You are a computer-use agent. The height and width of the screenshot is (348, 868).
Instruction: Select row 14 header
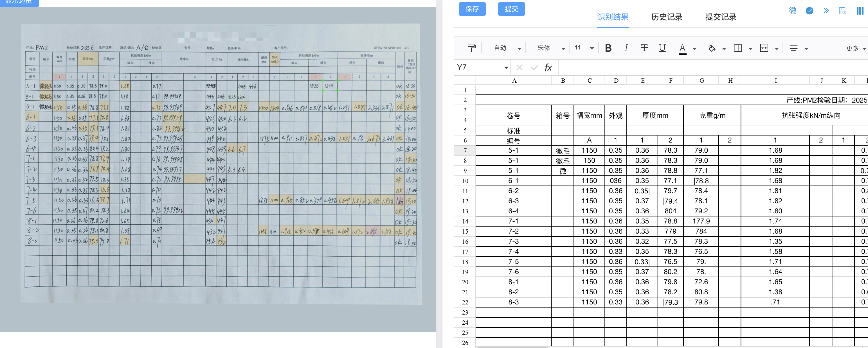click(x=465, y=221)
